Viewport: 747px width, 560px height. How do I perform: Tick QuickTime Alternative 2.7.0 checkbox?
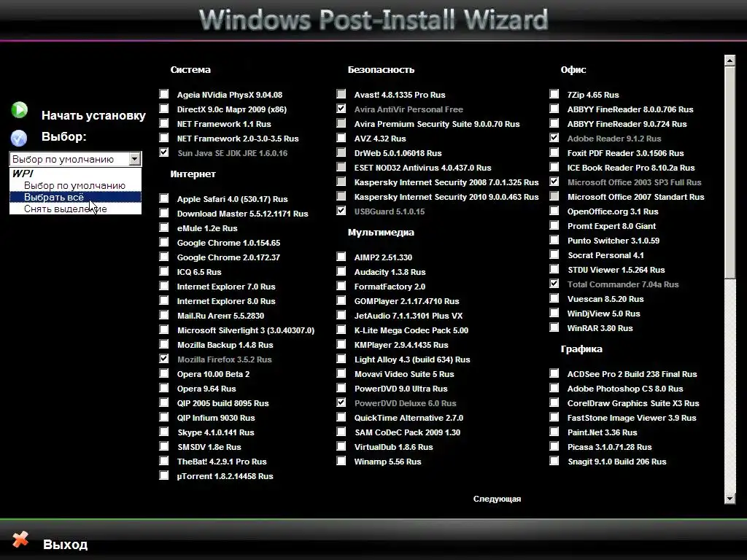click(341, 417)
